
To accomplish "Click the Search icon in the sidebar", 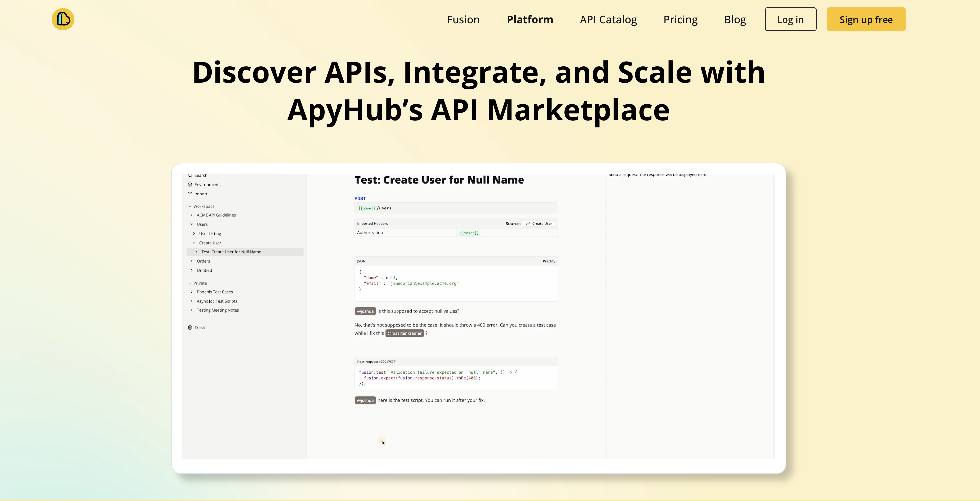I will pos(190,175).
